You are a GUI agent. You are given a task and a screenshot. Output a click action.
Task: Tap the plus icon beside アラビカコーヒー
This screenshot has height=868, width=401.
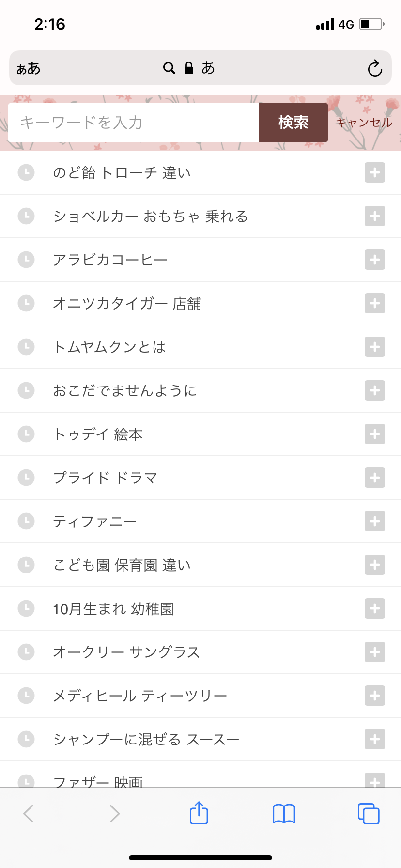[x=374, y=260]
